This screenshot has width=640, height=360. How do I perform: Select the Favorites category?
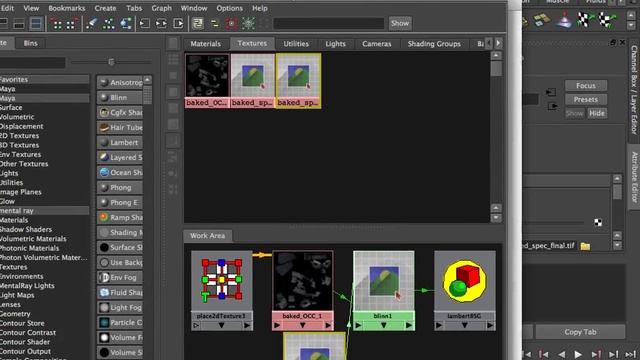point(44,79)
